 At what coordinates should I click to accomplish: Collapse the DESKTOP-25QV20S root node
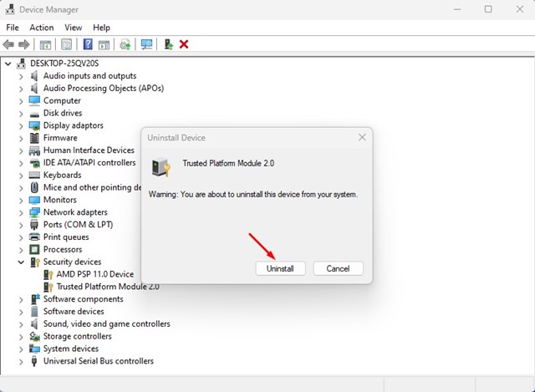pos(8,64)
